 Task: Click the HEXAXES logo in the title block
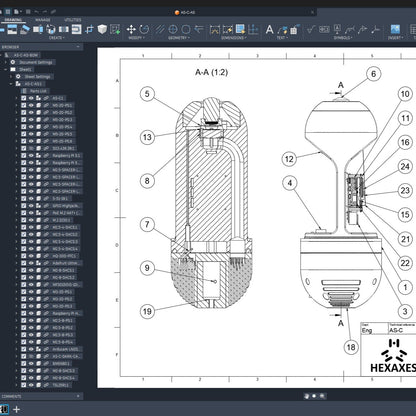tap(394, 356)
